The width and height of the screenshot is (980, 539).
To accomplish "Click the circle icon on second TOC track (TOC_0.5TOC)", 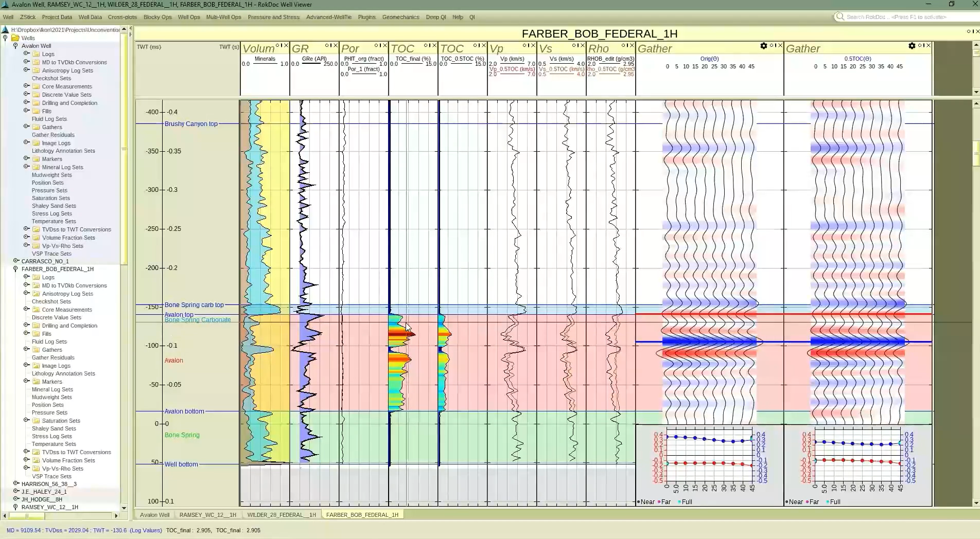I will click(x=475, y=45).
